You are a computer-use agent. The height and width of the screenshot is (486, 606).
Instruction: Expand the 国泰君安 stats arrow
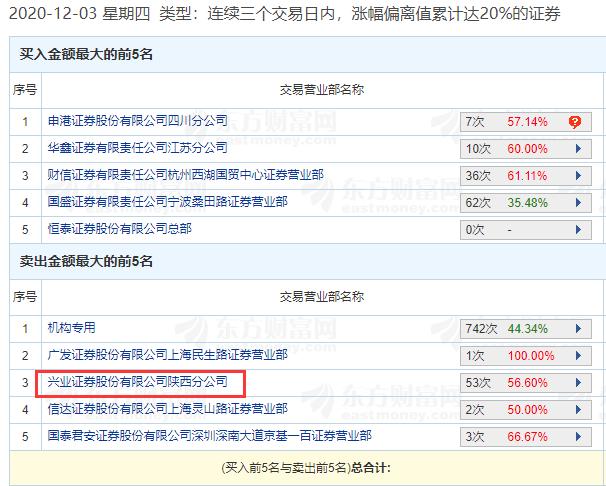(x=576, y=436)
